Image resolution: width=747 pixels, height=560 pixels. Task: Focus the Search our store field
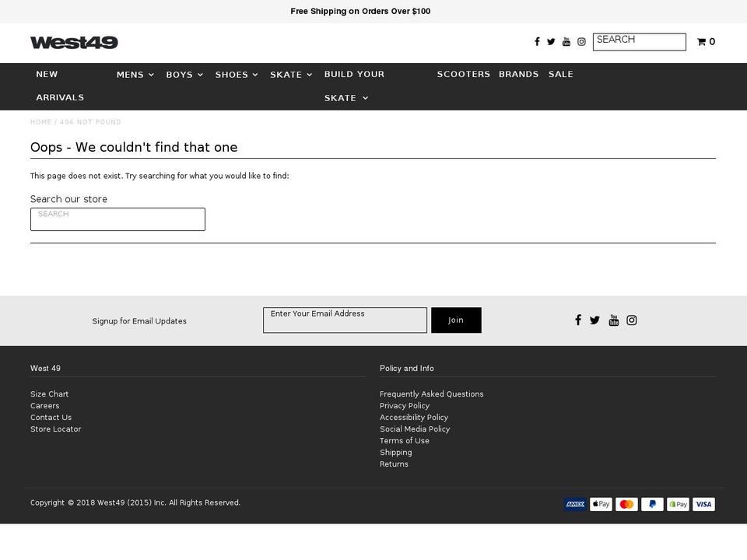pos(117,219)
